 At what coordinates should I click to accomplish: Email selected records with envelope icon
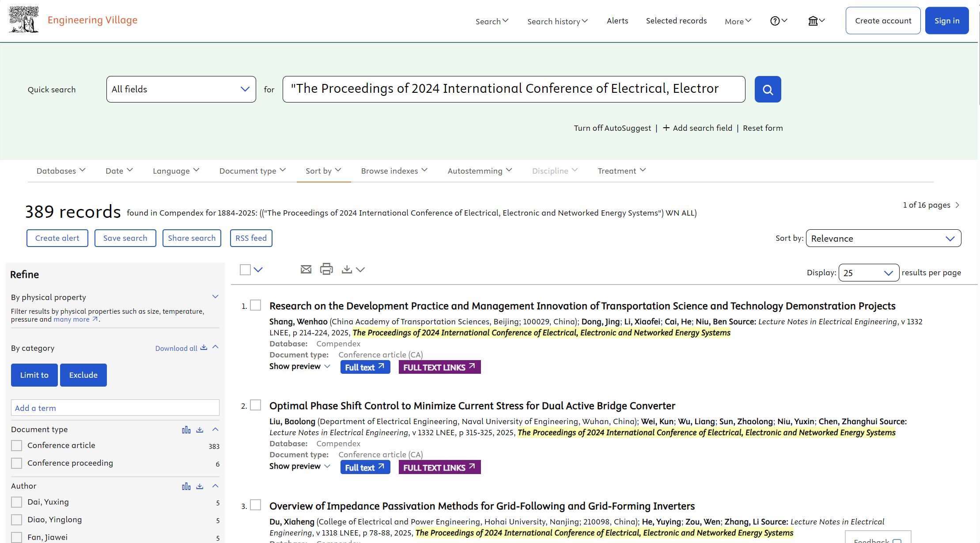tap(306, 269)
